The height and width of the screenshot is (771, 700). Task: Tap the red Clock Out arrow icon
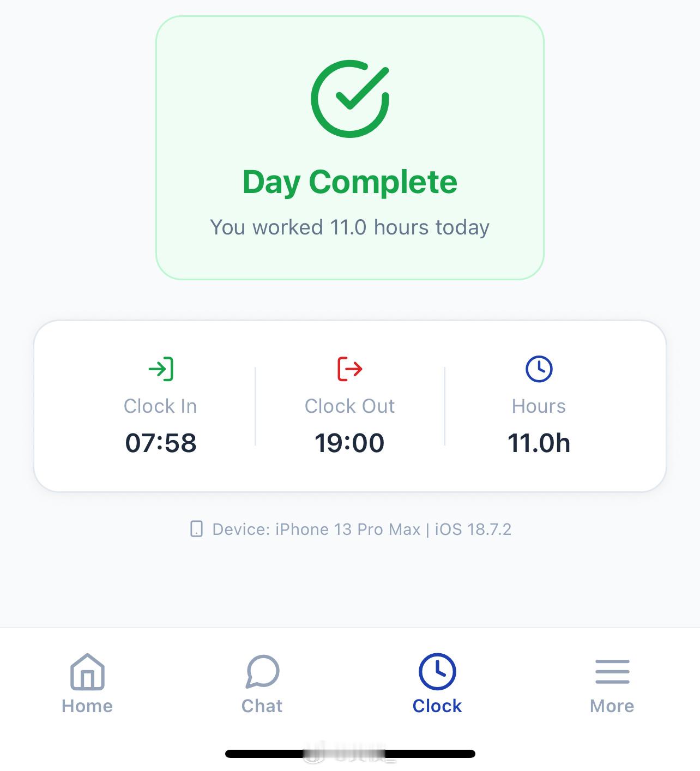pos(349,369)
